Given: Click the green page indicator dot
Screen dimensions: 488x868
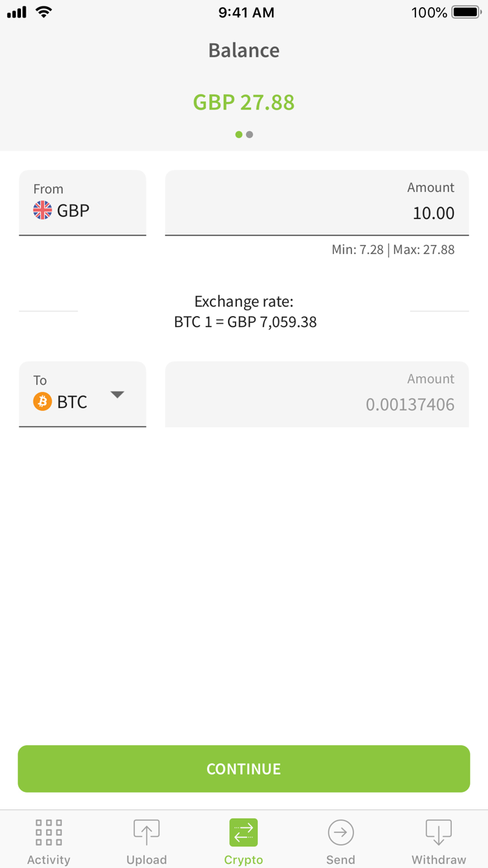Looking at the screenshot, I should pos(238,134).
